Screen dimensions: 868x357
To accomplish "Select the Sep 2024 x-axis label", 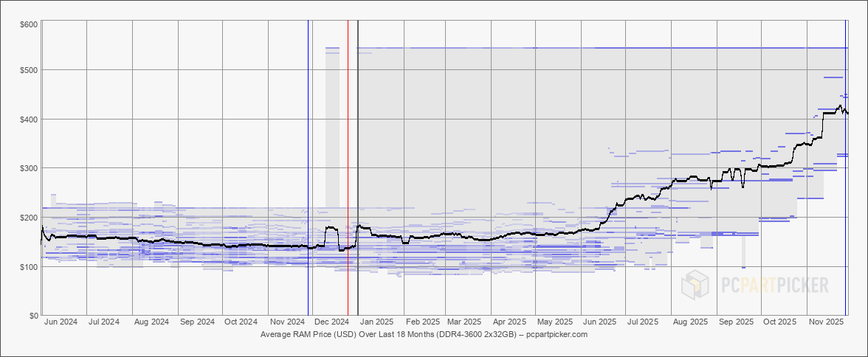I will [197, 322].
